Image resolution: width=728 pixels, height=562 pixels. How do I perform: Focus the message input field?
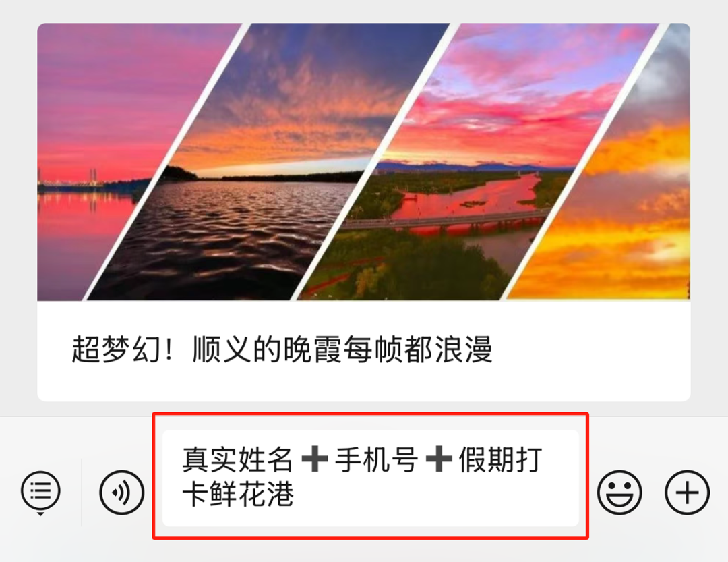pyautogui.click(x=371, y=478)
